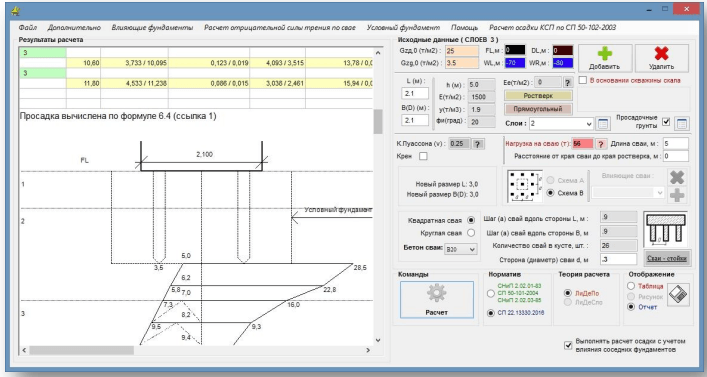The height and width of the screenshot is (377, 707).
Task: Open Расчет осадки КСП по СП 50-102-2003 menu
Action: 552,28
